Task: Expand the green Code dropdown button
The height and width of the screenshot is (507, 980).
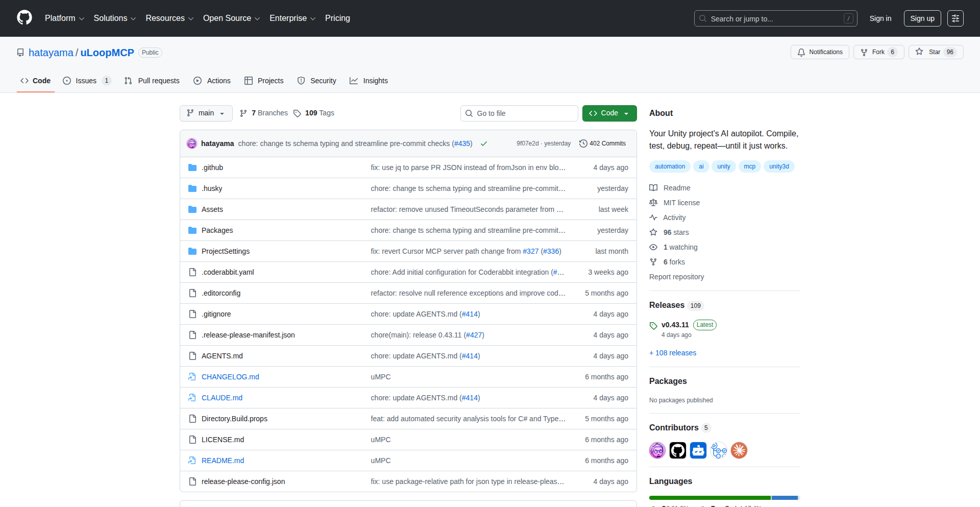Action: click(609, 113)
